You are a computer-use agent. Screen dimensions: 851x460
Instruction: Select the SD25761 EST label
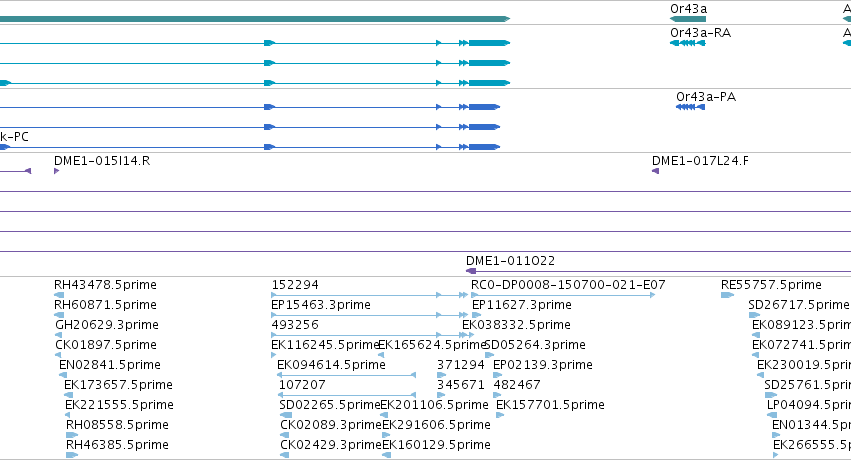click(x=808, y=385)
